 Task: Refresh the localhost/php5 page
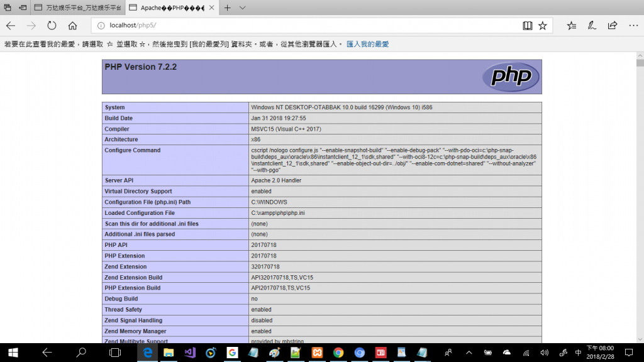click(x=52, y=25)
